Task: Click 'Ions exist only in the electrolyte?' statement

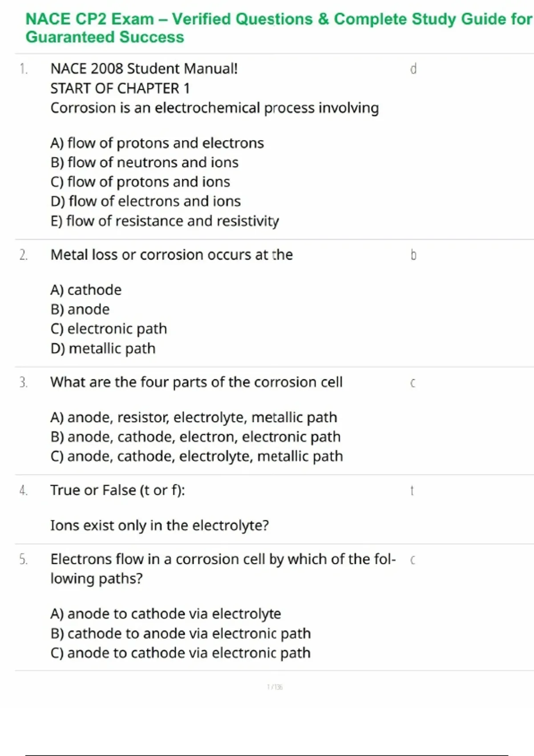Action: click(159, 526)
